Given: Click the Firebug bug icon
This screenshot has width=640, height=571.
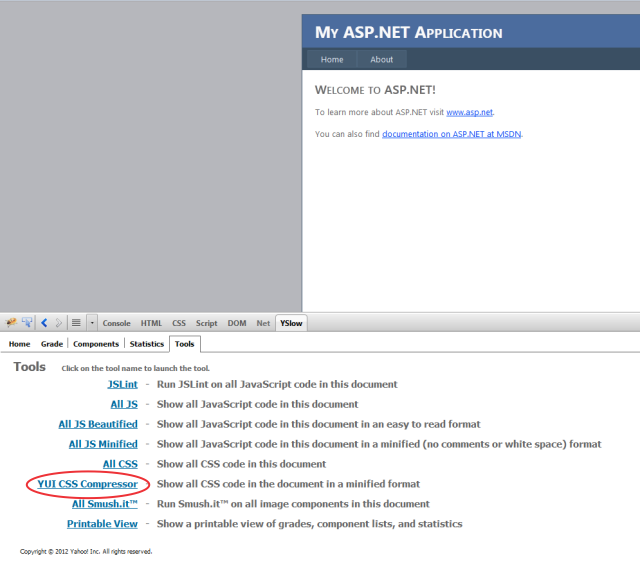Looking at the screenshot, I should tap(11, 323).
